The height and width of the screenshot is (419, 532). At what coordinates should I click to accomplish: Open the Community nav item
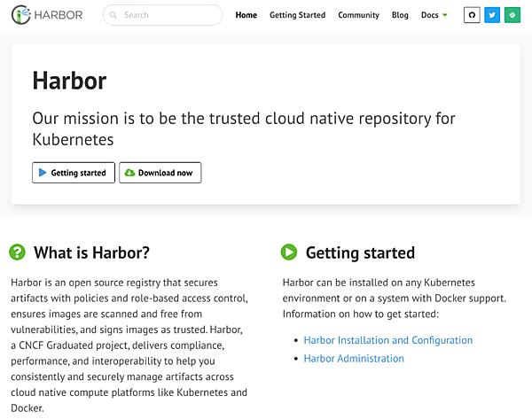pos(358,15)
